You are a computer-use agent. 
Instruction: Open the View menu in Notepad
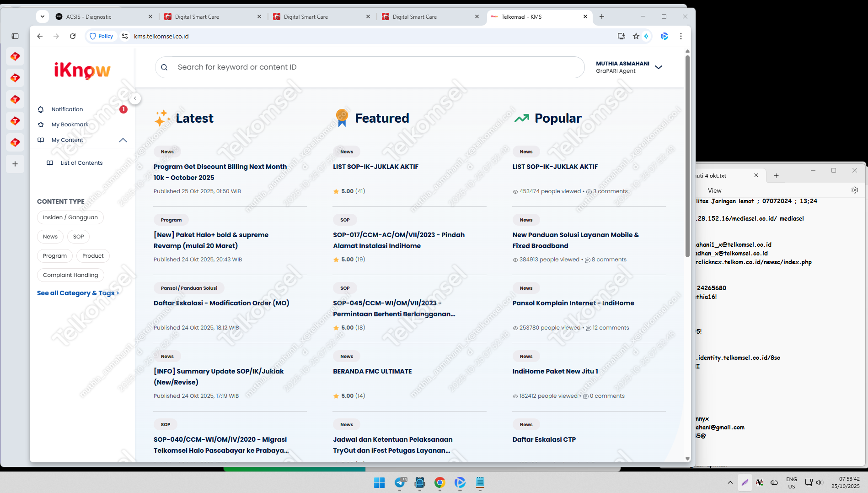point(714,190)
